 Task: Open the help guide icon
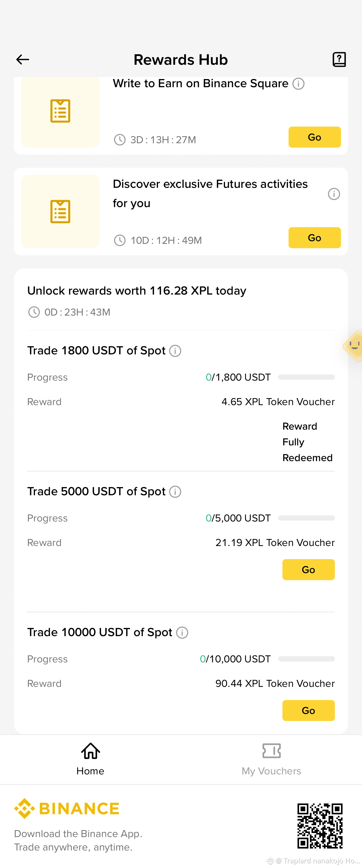[x=339, y=60]
